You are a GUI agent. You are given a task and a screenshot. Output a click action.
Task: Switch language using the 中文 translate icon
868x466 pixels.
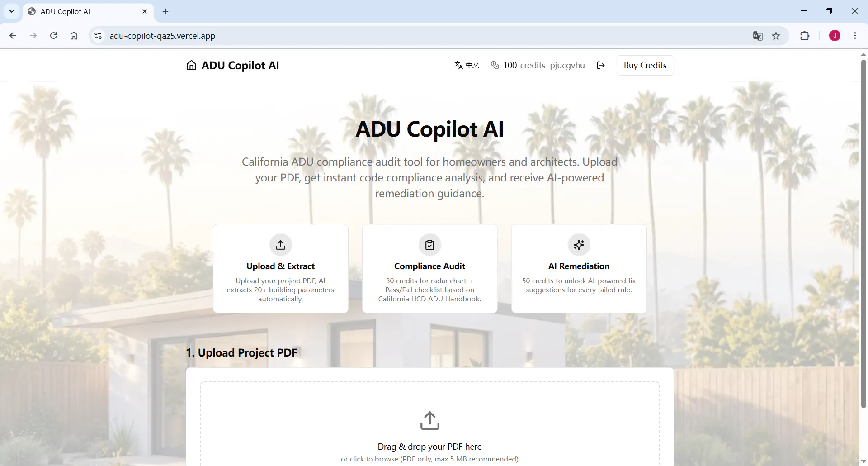pyautogui.click(x=458, y=65)
